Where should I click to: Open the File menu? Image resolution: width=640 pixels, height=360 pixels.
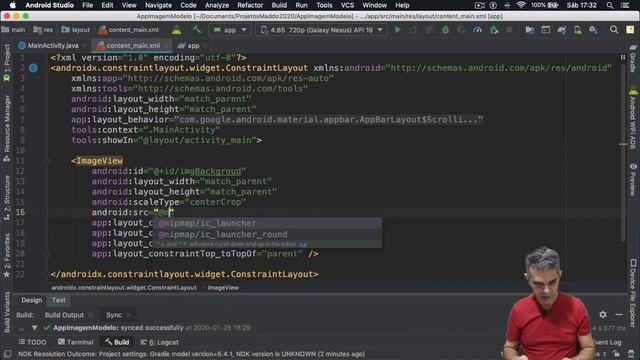87,5
